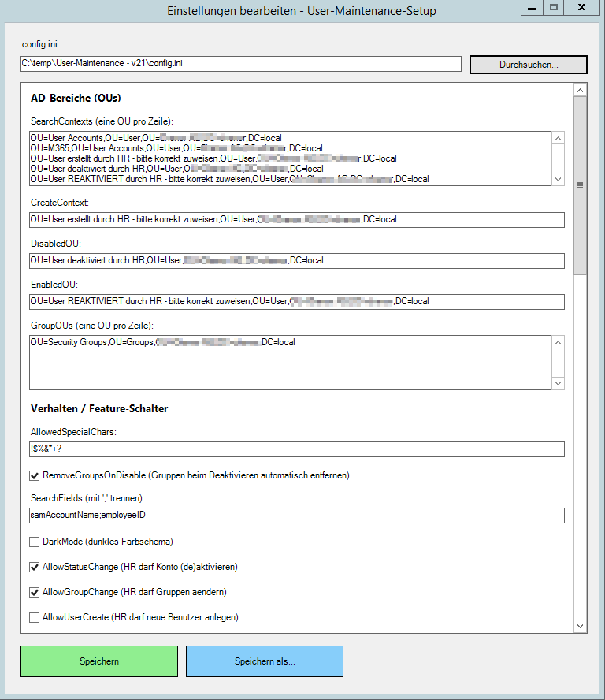Maximize the User-Maintenance-Setup window
The width and height of the screenshot is (605, 700).
554,8
